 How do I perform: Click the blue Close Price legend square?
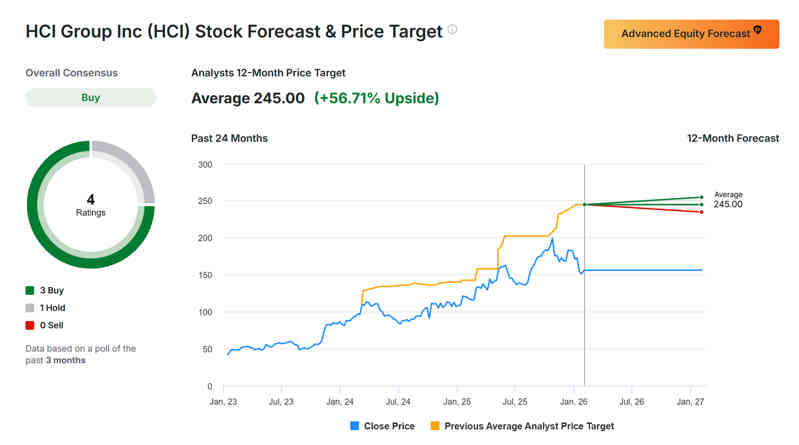tap(354, 426)
